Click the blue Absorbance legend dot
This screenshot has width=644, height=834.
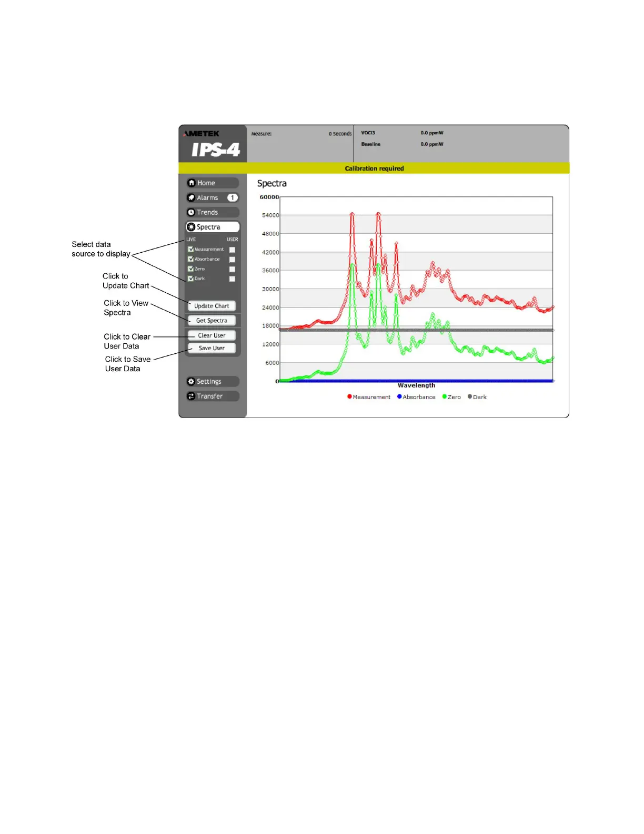399,396
